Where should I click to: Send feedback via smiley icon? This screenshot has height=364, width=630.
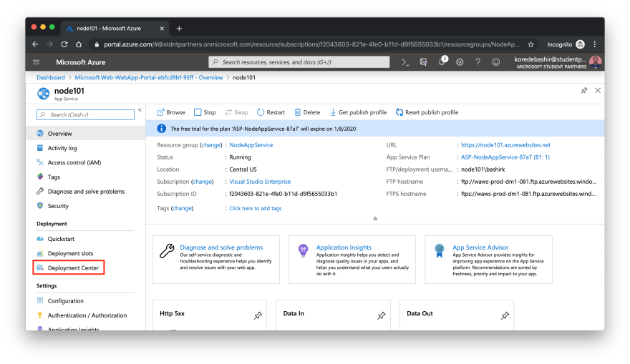(496, 62)
